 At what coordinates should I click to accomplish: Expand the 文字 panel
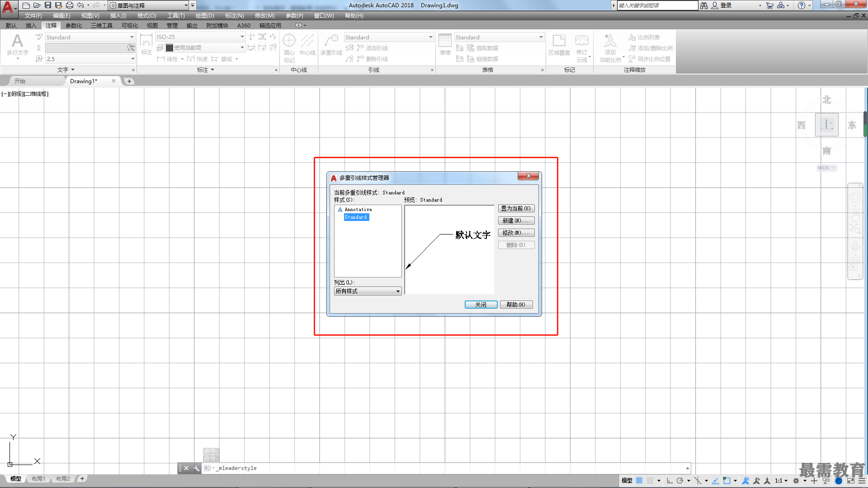[x=66, y=70]
